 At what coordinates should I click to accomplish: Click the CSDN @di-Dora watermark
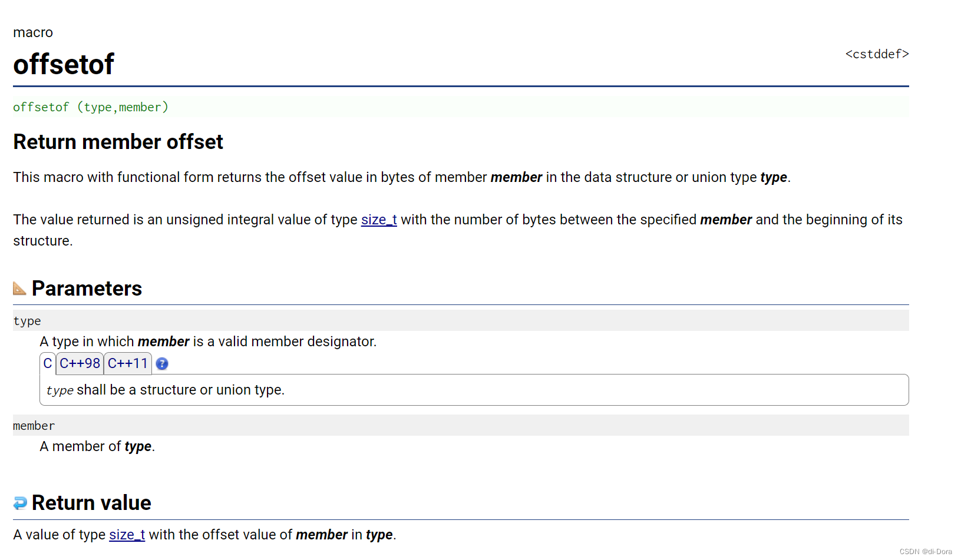point(926,552)
